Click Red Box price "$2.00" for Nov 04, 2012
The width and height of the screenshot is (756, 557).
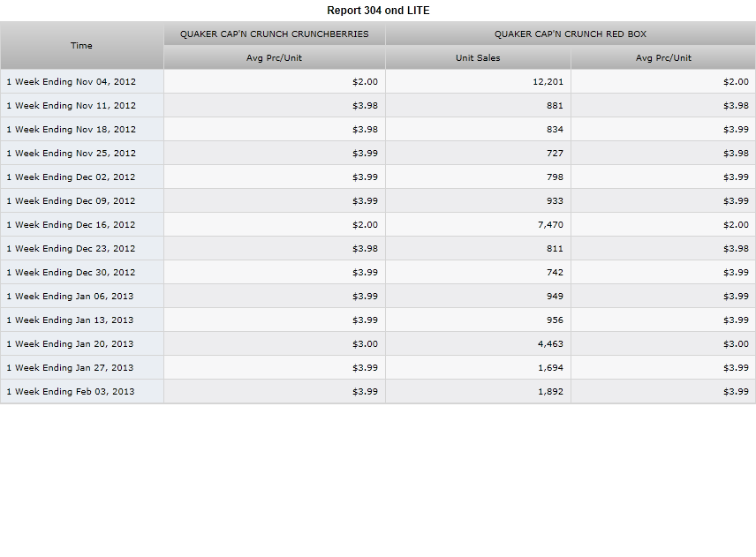point(736,81)
